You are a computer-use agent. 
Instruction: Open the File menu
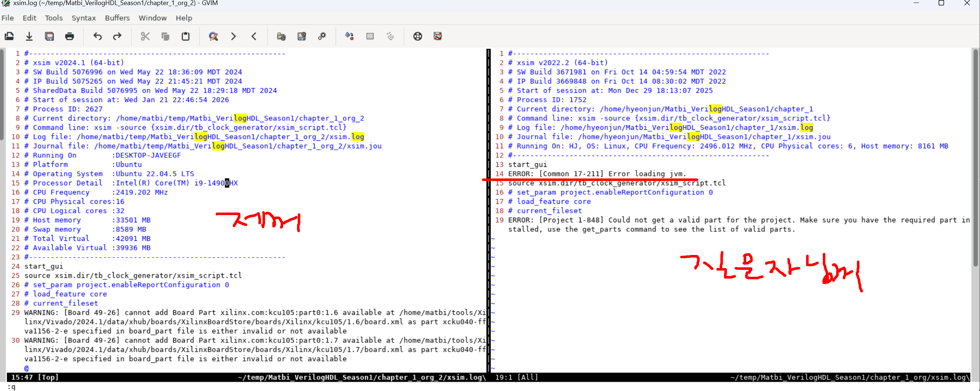(x=8, y=18)
